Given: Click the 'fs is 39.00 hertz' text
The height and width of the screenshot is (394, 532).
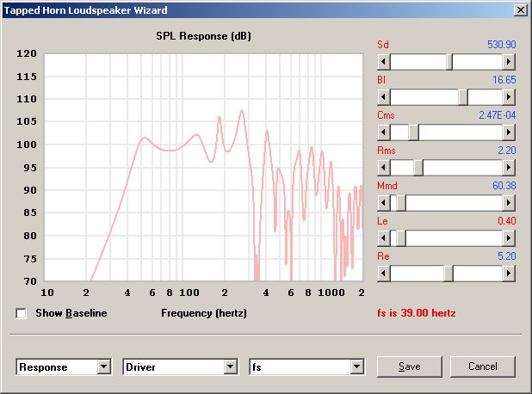Looking at the screenshot, I should pos(417,312).
